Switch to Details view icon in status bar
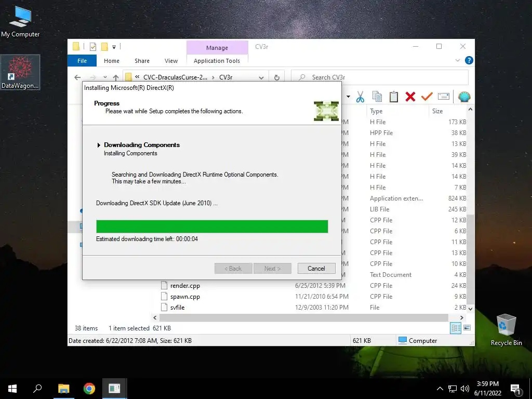The image size is (532, 399). [x=456, y=328]
